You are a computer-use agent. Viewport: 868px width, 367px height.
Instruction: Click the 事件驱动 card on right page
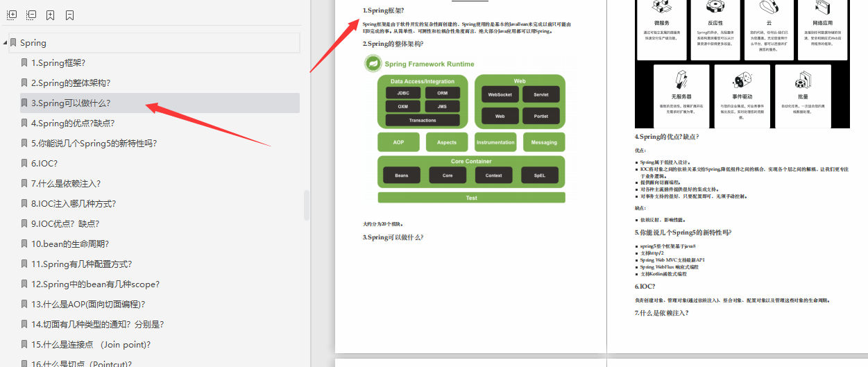pos(742,96)
